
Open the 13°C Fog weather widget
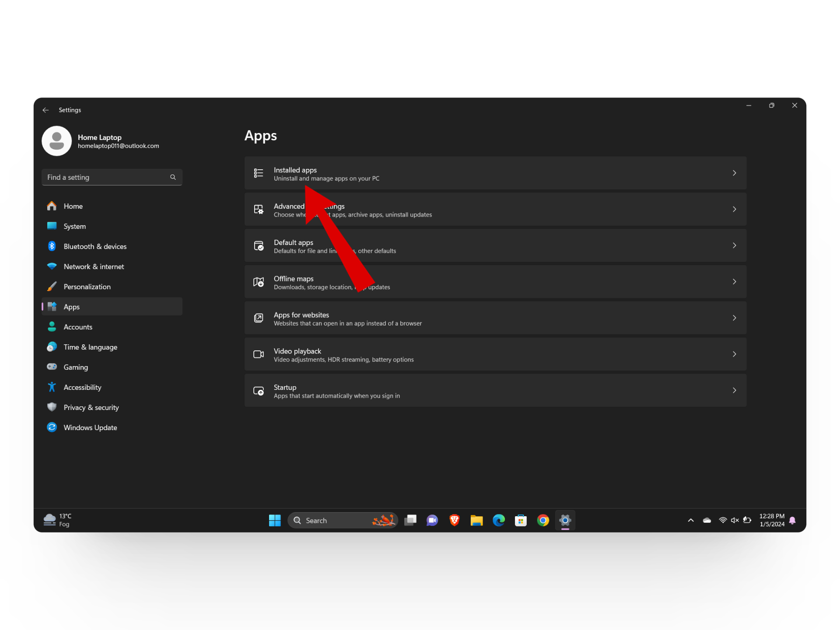click(57, 520)
